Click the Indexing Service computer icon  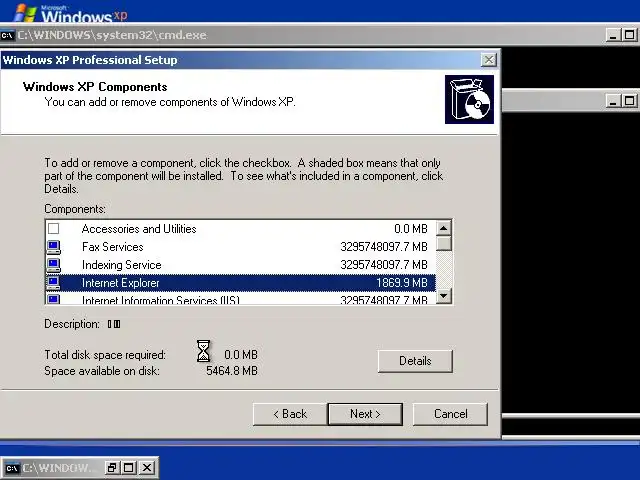(53, 265)
